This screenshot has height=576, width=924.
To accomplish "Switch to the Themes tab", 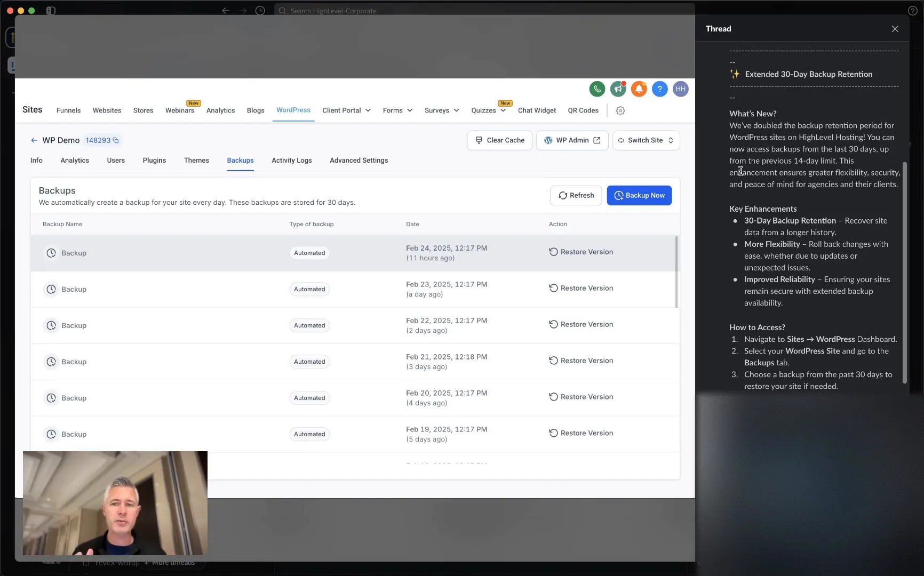I will pyautogui.click(x=196, y=160).
